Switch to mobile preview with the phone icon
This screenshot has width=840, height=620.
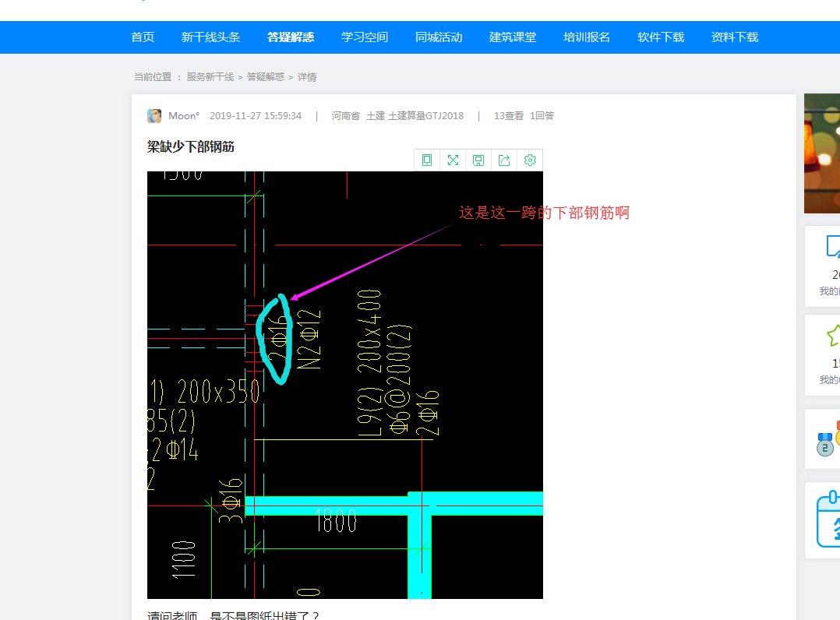(x=426, y=160)
